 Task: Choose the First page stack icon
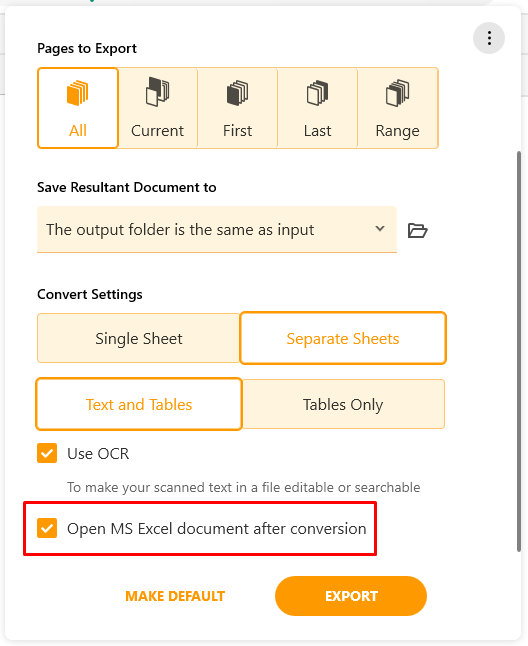pos(238,93)
